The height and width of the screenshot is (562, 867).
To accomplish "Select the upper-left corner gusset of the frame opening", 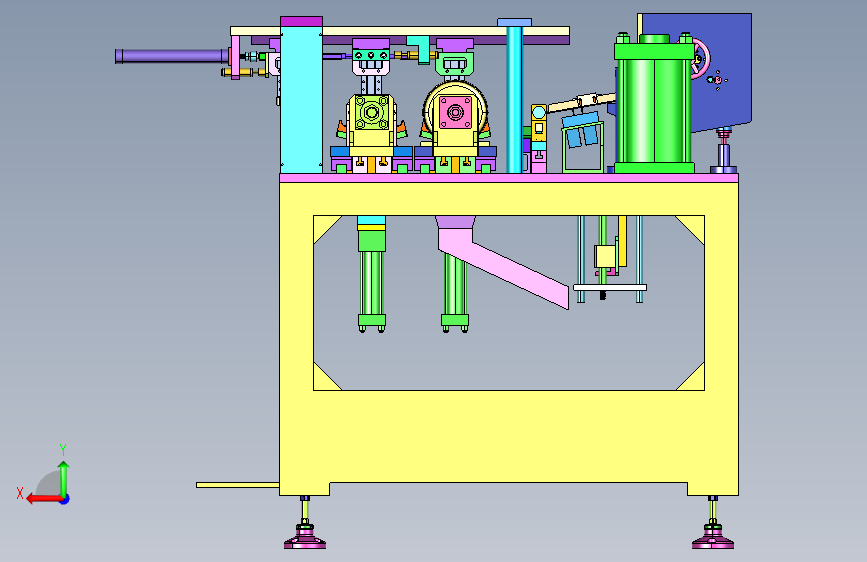I will pyautogui.click(x=323, y=225).
